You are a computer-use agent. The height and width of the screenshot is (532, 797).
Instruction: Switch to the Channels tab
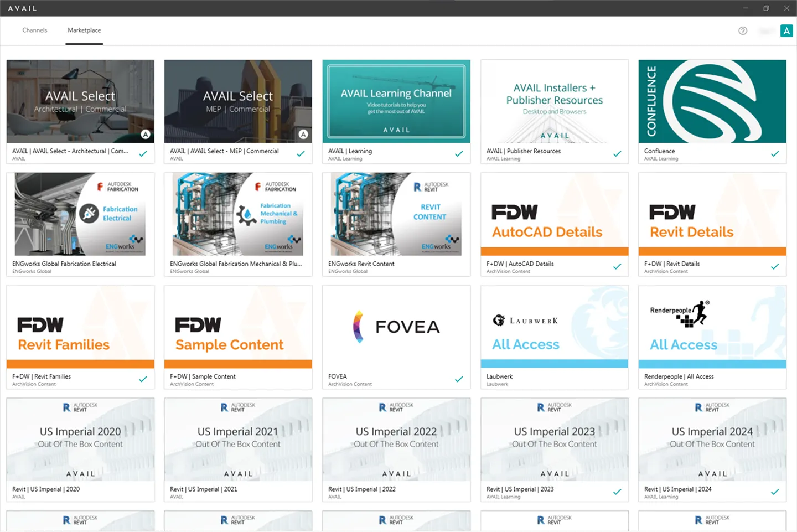point(35,30)
